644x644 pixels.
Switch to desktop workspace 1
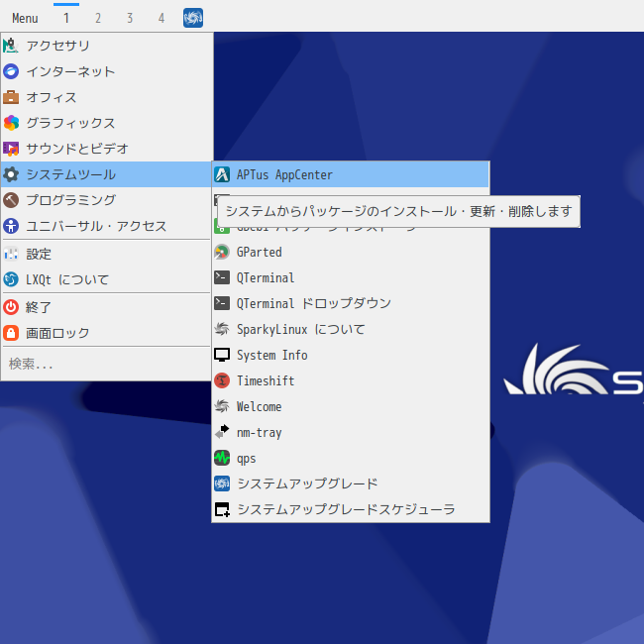(x=66, y=18)
